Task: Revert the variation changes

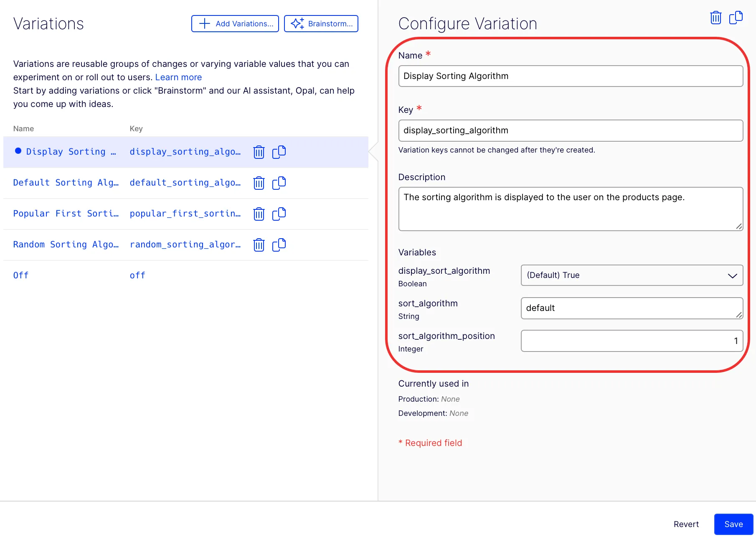Action: tap(686, 524)
